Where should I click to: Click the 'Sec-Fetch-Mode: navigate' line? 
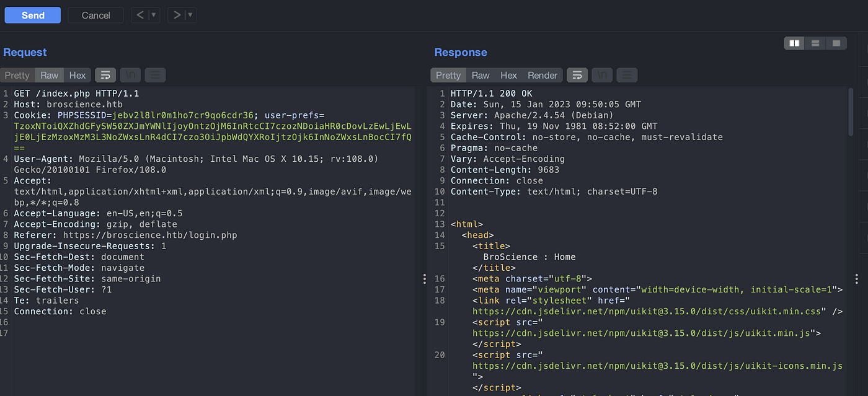pos(79,268)
